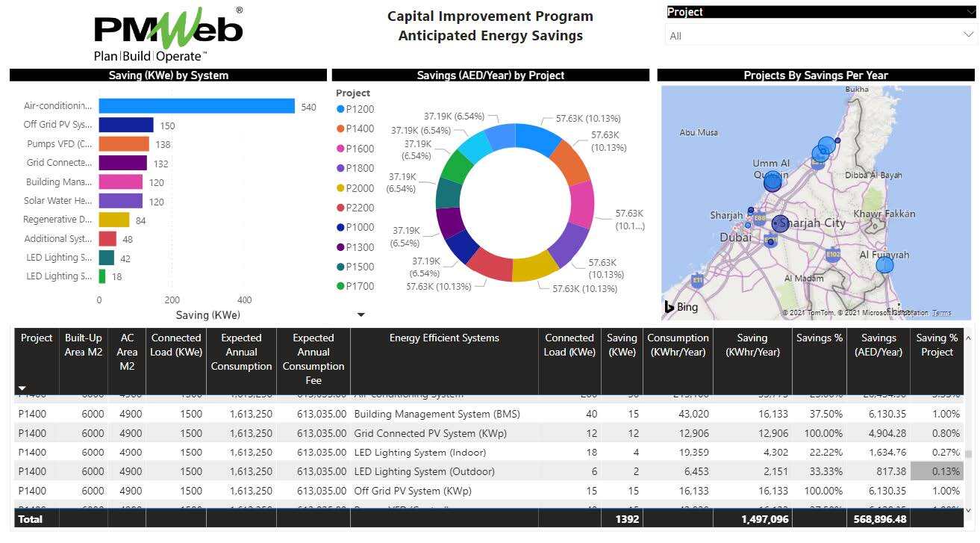Sort by Savings (AED/Year) column header

pos(878,345)
